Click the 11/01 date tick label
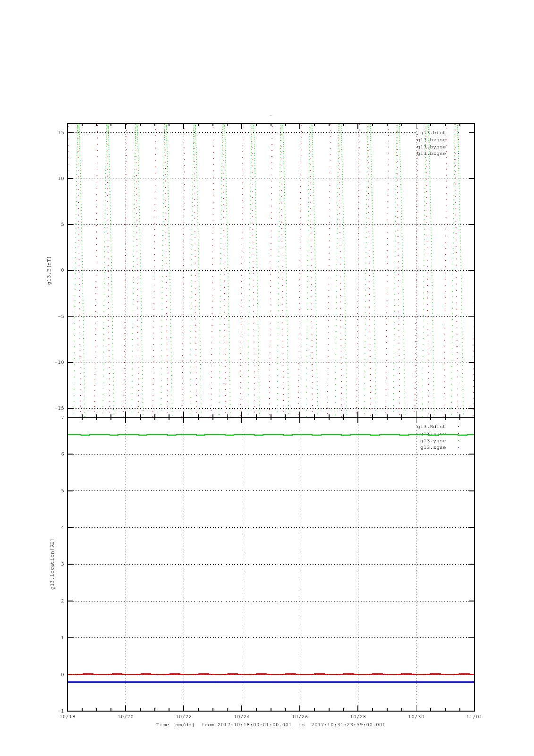The width and height of the screenshot is (534, 756). (x=474, y=717)
